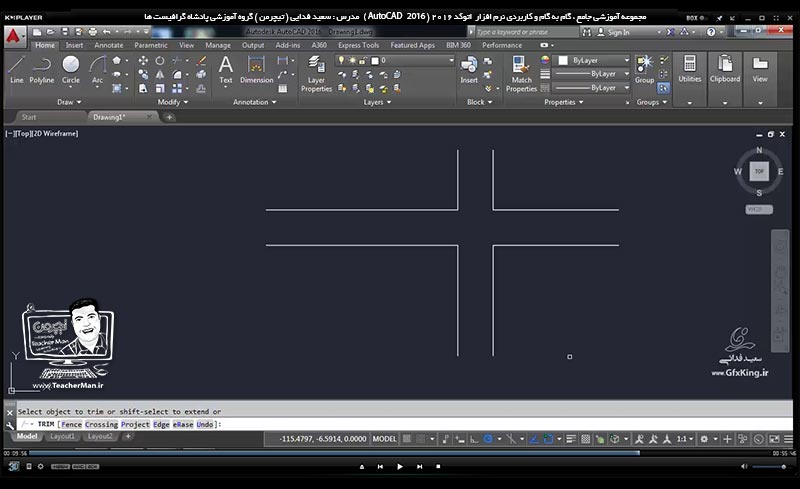Screen dimensions: 800x489
Task: Toggle object snap in status bar
Action: point(548,439)
